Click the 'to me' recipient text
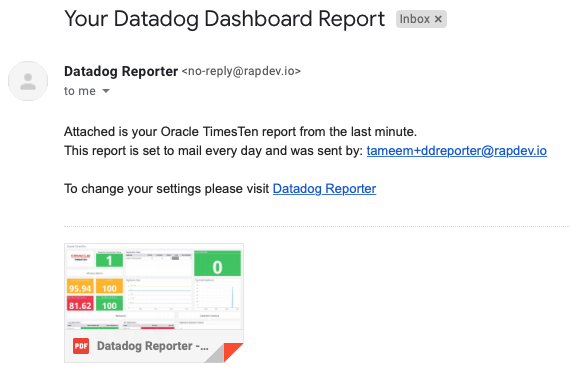The width and height of the screenshot is (570, 390). (80, 91)
